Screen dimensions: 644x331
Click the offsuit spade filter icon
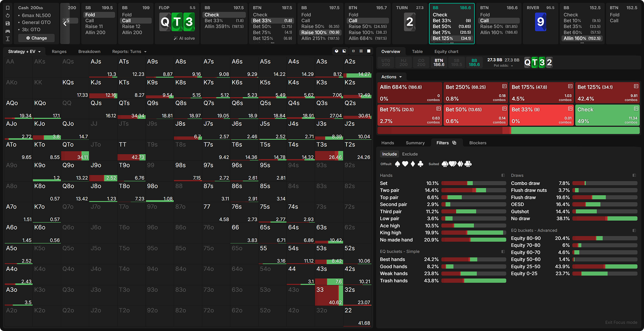click(x=397, y=164)
